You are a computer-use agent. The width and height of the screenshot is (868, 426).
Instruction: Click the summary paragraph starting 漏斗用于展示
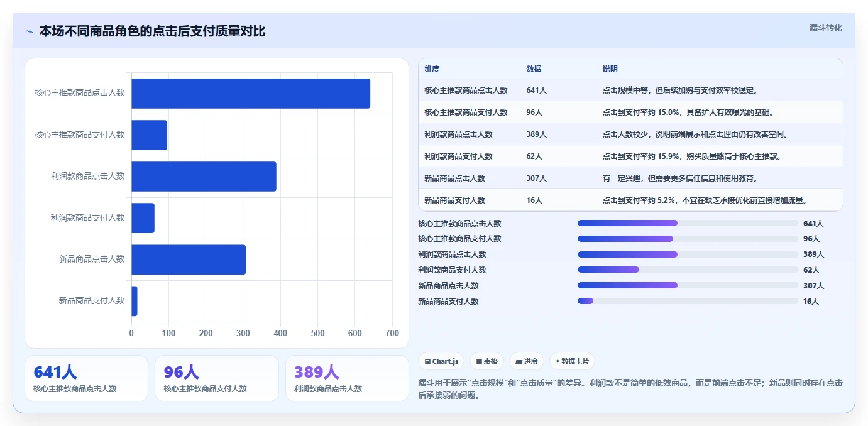tap(630, 389)
